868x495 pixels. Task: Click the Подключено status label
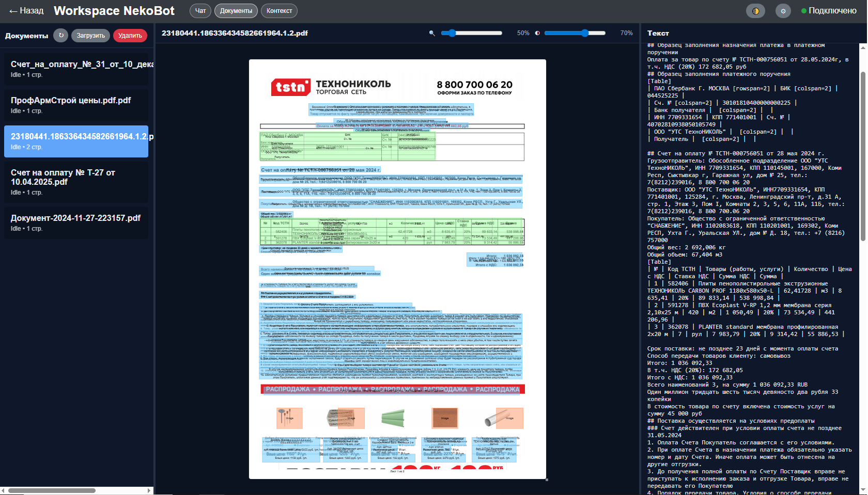point(832,11)
